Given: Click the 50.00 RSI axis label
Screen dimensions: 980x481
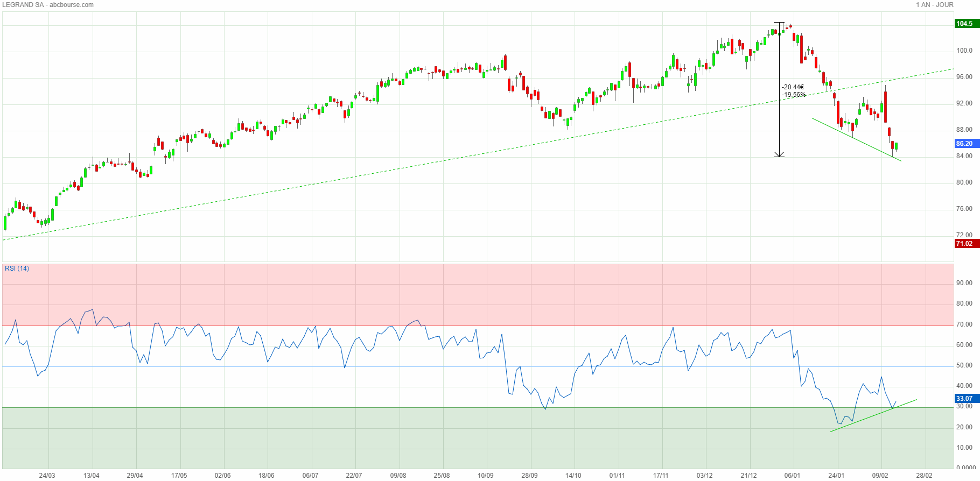Looking at the screenshot, I should tap(964, 365).
